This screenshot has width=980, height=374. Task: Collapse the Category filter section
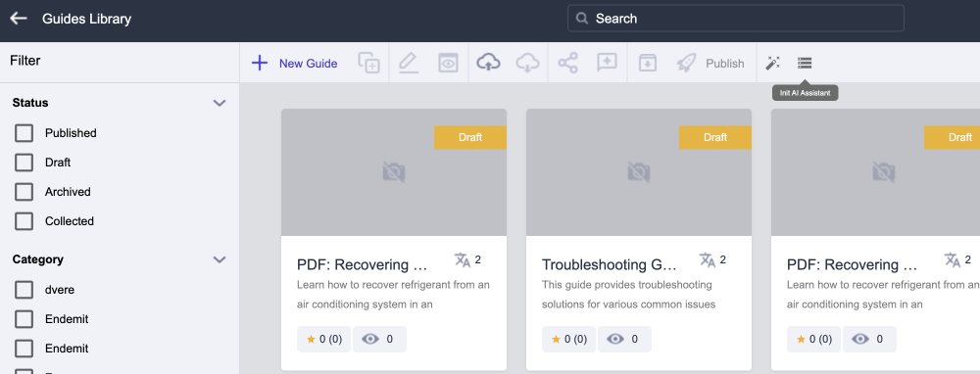pos(220,259)
